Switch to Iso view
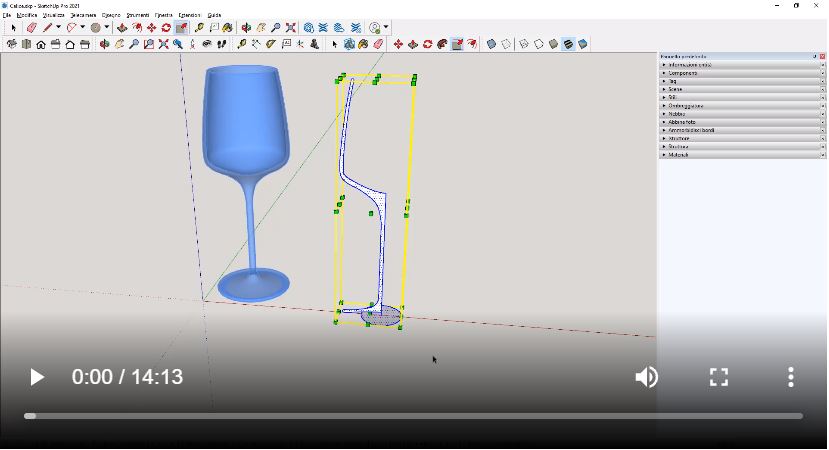 click(x=11, y=44)
